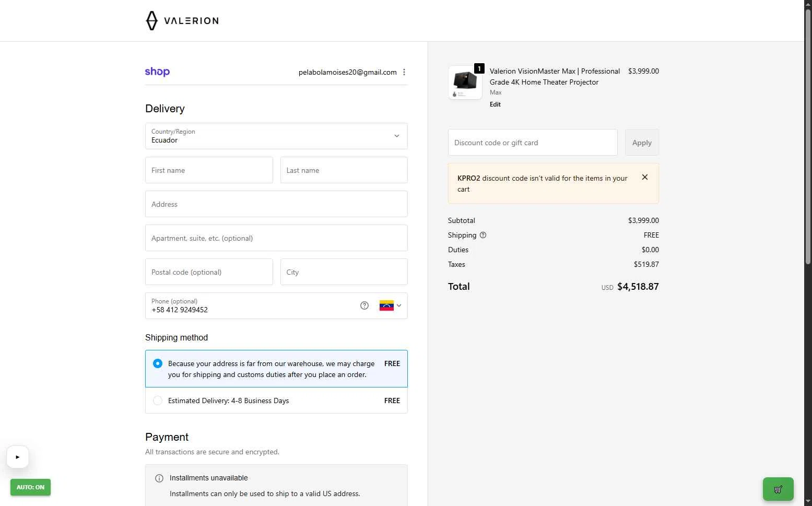Click the Apply discount button

(x=642, y=143)
